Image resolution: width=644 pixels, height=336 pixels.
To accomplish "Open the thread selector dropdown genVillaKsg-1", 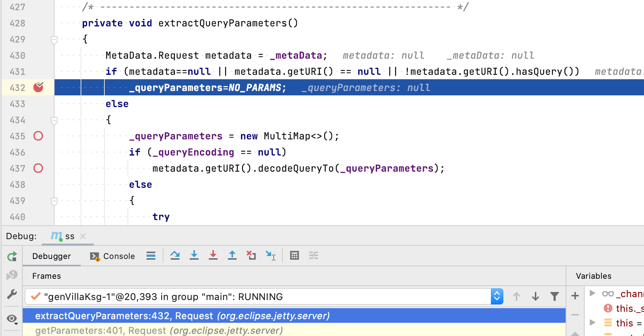I will (x=497, y=296).
